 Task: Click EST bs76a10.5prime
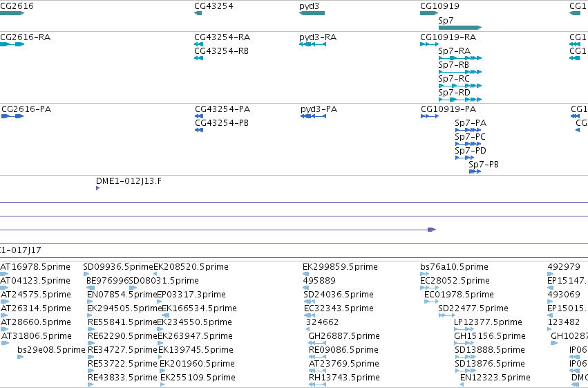454,267
